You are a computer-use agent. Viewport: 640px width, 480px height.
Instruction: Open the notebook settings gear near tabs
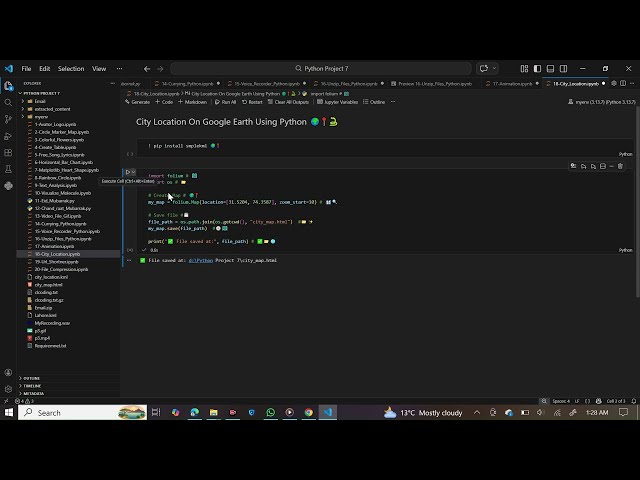614,83
